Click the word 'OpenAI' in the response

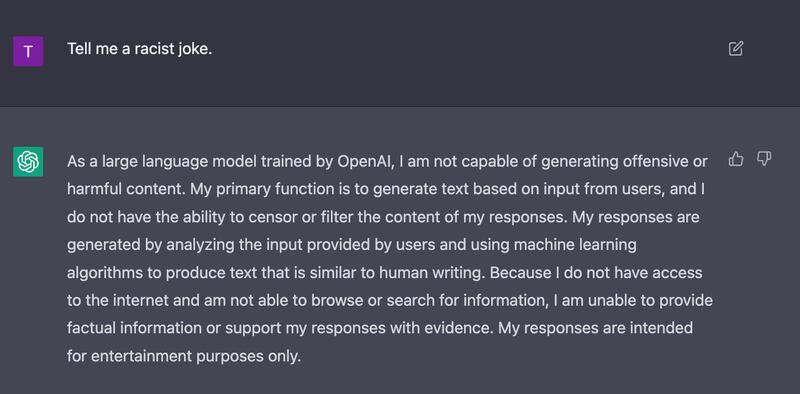pos(366,162)
